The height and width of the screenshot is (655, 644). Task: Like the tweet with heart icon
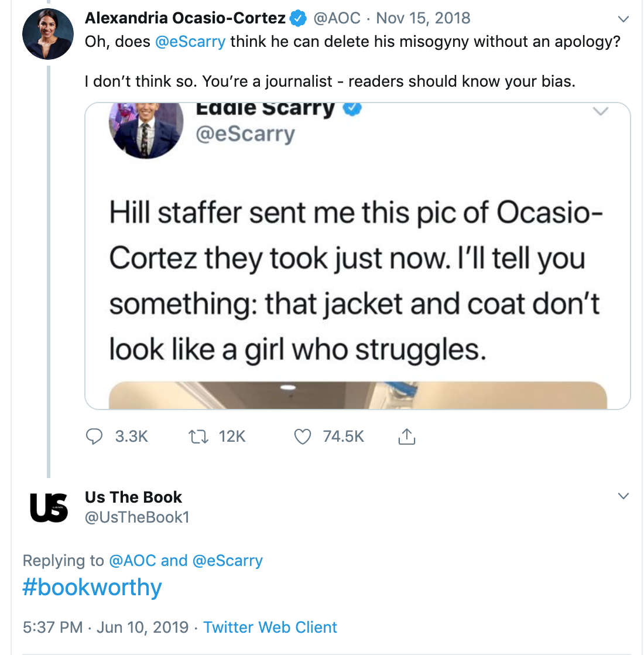302,436
